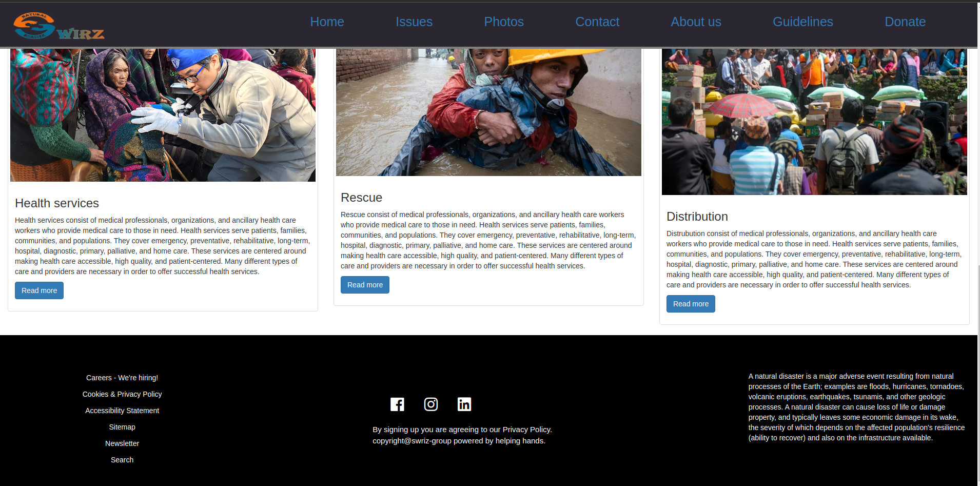Screen dimensions: 980x486
Task: Open the Accessibility Statement link
Action: (122, 411)
